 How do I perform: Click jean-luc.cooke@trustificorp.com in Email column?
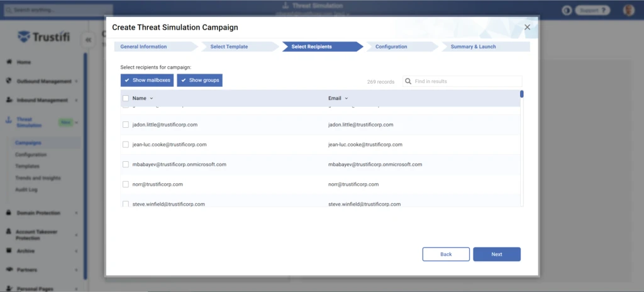point(365,144)
